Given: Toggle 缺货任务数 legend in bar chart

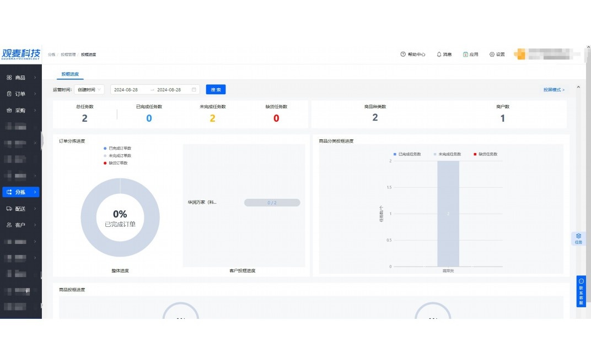Looking at the screenshot, I should [485, 154].
